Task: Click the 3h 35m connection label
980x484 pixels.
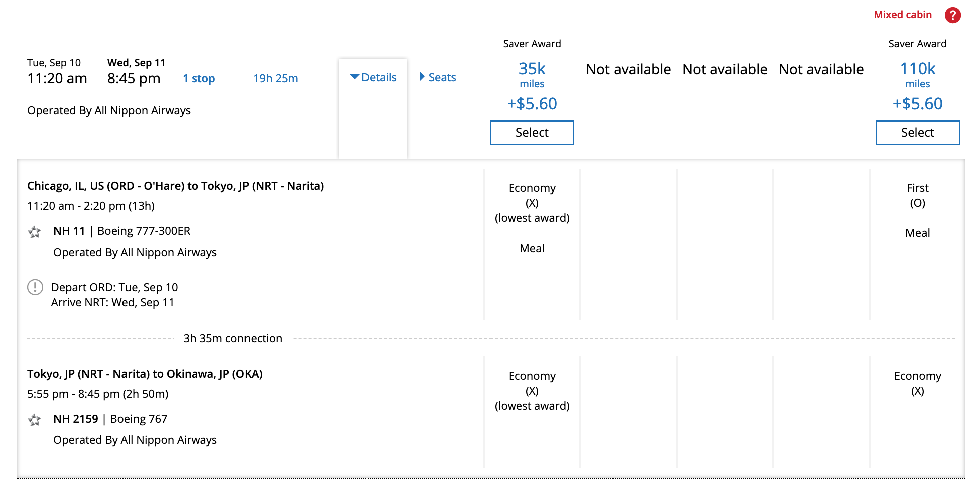Action: [232, 339]
